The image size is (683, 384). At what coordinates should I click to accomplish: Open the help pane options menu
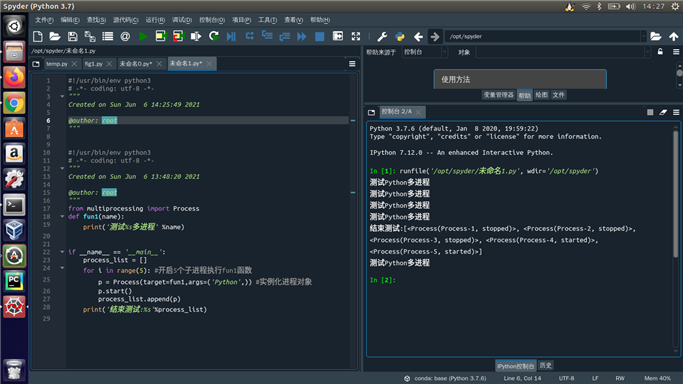pyautogui.click(x=676, y=52)
